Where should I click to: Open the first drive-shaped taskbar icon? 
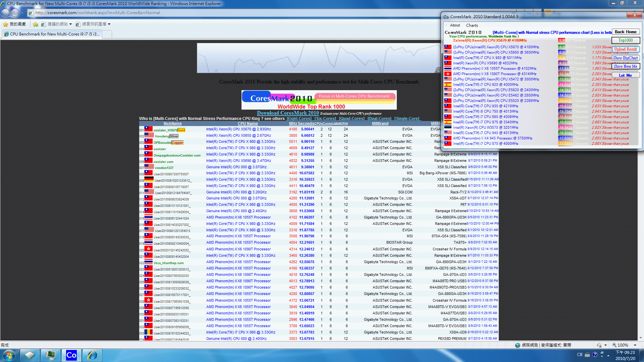coord(30,355)
